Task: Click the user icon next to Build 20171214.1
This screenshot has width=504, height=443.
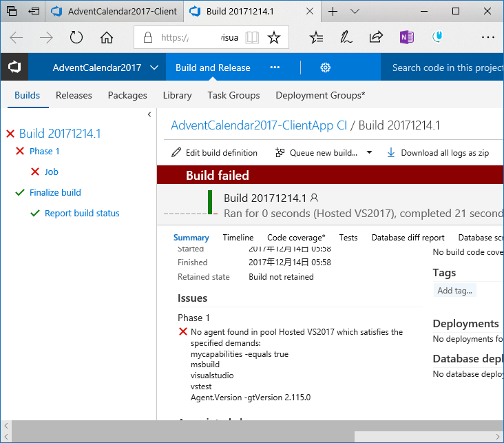Action: pyautogui.click(x=315, y=198)
